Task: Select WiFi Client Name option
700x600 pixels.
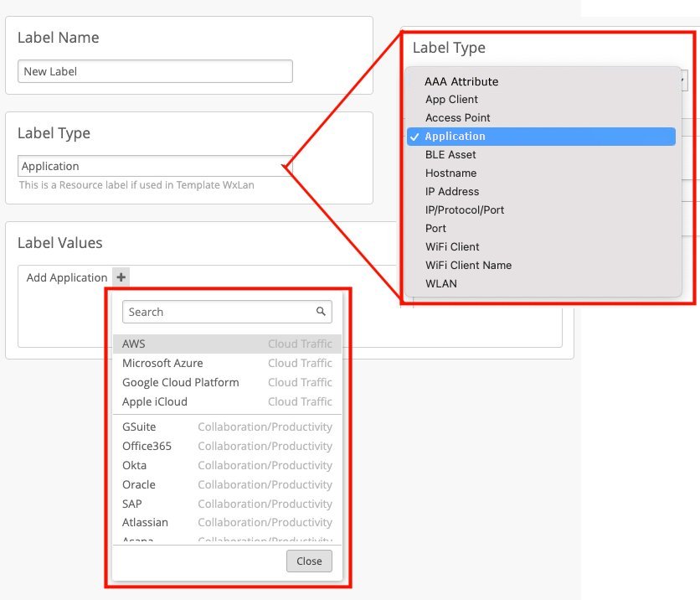Action: [x=468, y=265]
